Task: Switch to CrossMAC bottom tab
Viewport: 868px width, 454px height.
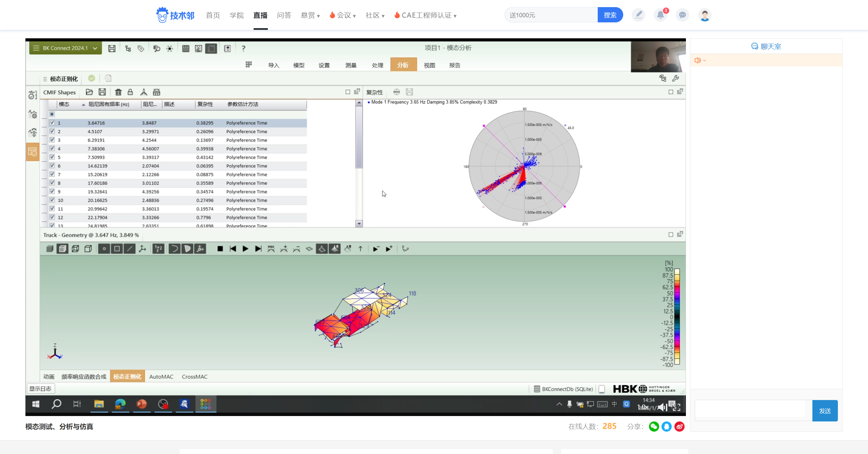Action: 195,377
